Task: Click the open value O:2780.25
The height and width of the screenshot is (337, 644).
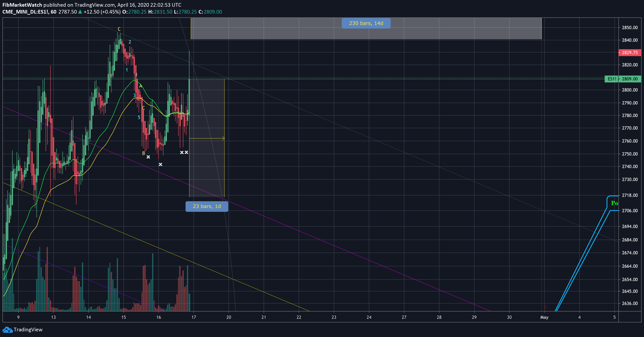Action: [x=134, y=12]
